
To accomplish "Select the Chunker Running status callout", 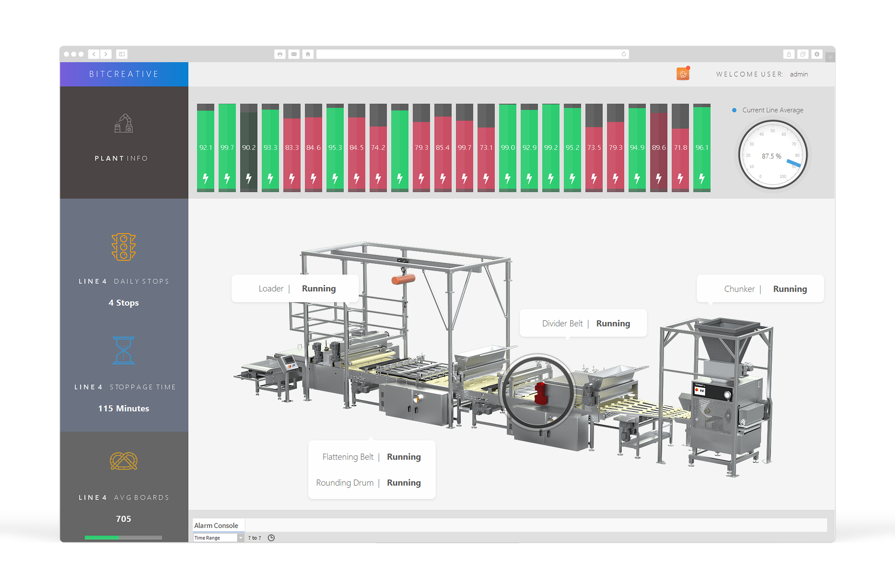I will (760, 289).
